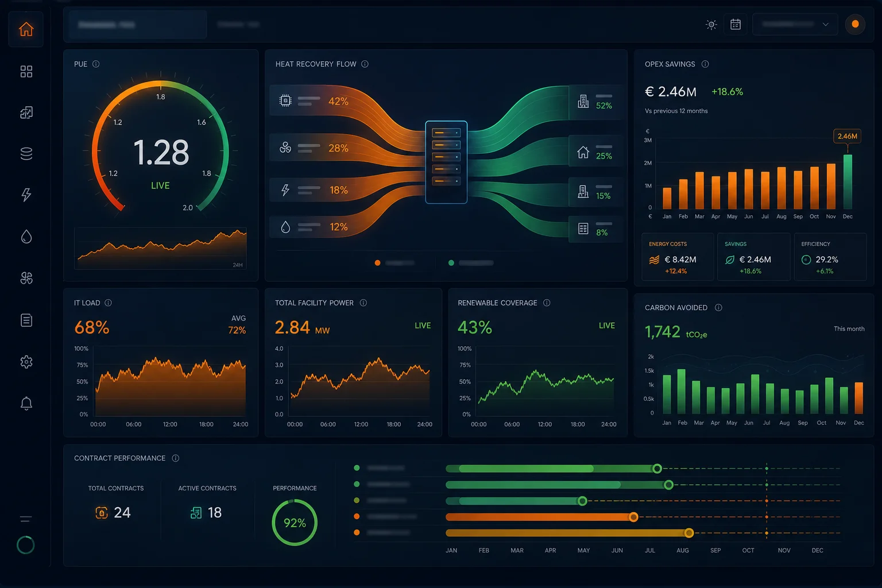The image size is (882, 588).
Task: Select the lightning source row at 18%
Action: click(314, 190)
